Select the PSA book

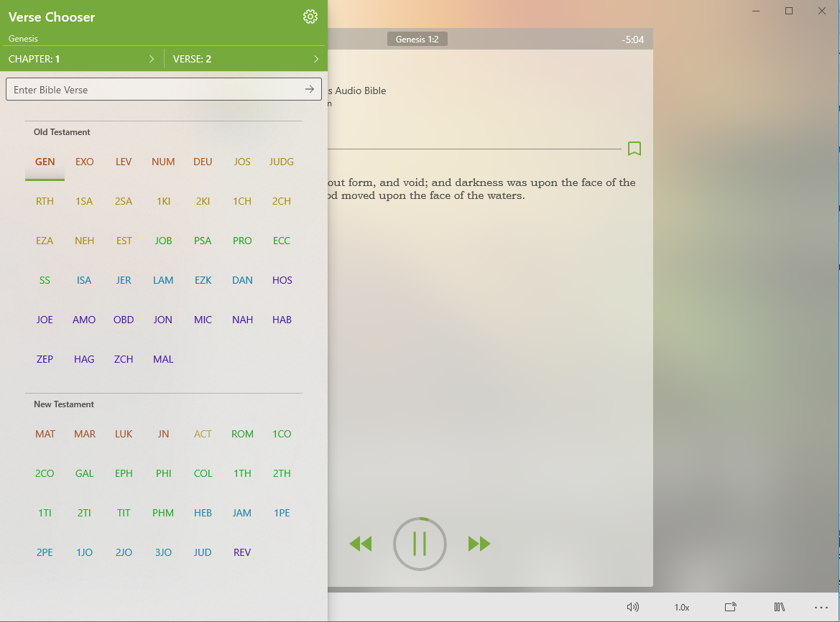(x=203, y=241)
